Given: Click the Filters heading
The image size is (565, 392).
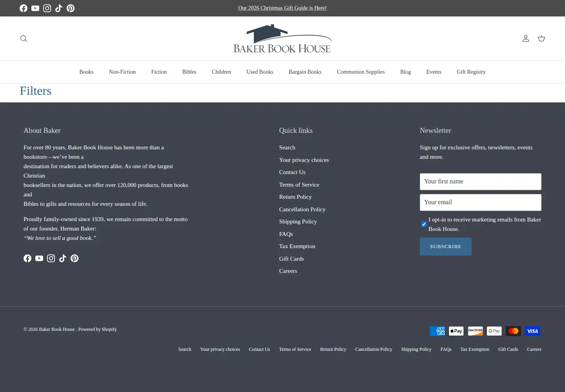Looking at the screenshot, I should coord(36,91).
